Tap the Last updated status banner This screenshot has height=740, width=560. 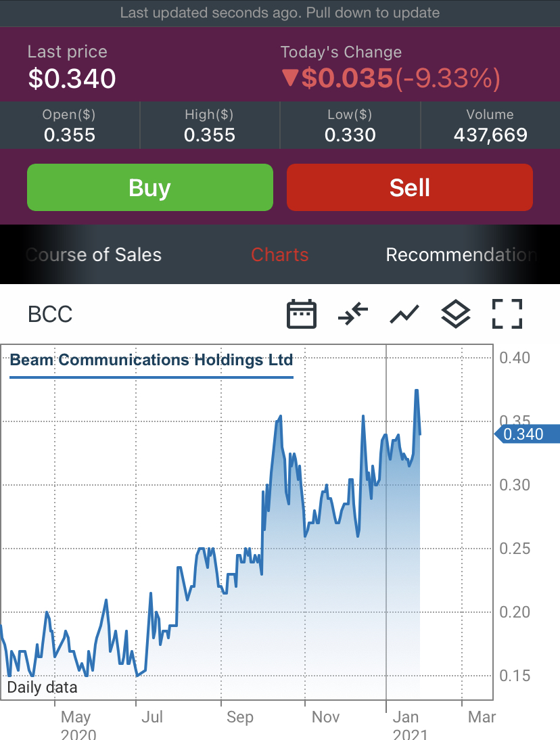tap(280, 13)
